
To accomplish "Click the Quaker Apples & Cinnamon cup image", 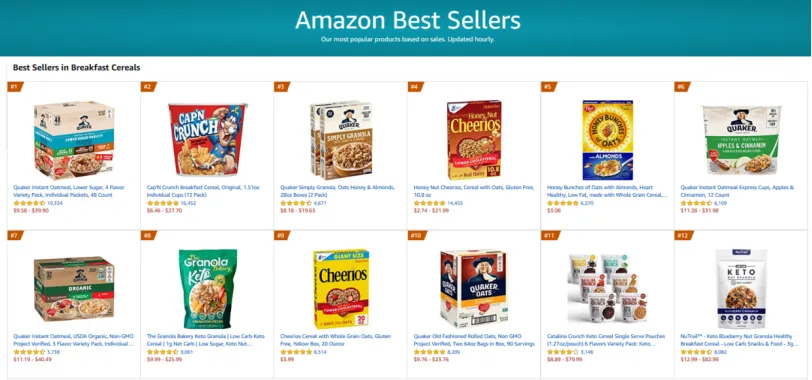I will 741,140.
